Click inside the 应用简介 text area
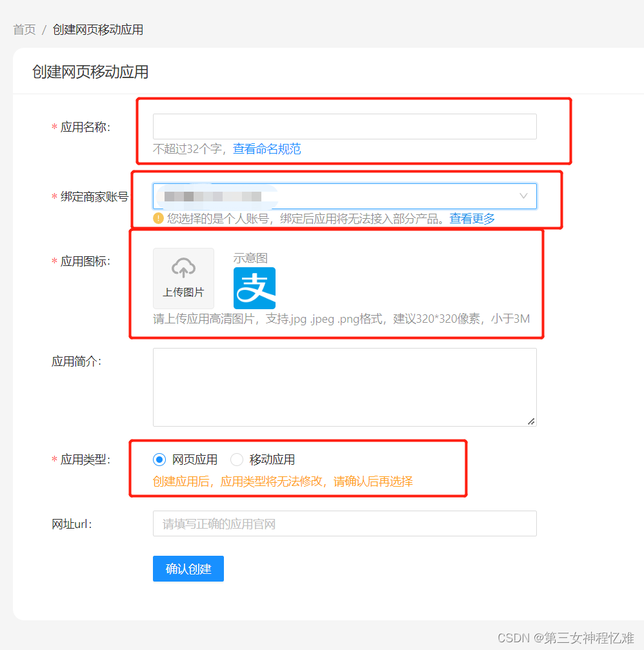The image size is (644, 650). [x=345, y=386]
